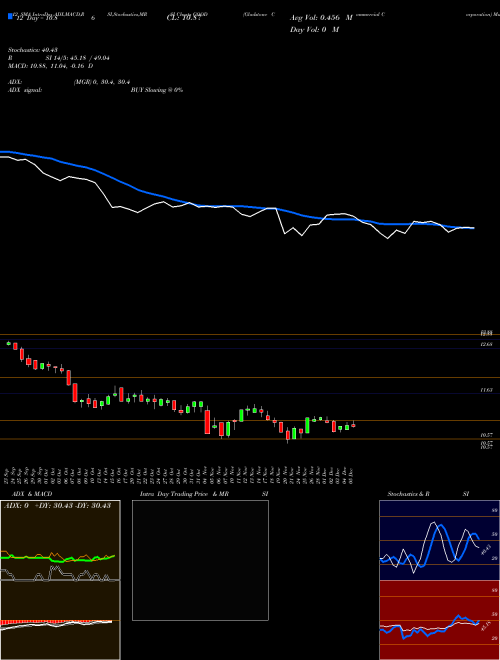Click the blue-background Stochastics chart panel
Viewport: 500px width, 660px height.
[x=439, y=540]
